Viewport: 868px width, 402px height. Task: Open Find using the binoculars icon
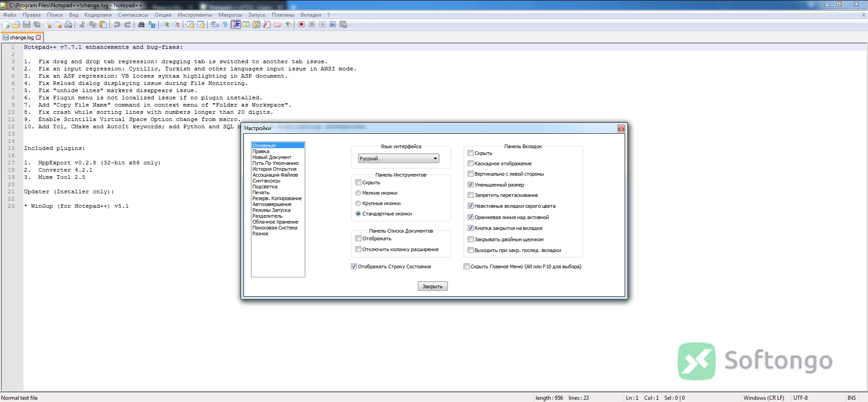coord(142,25)
